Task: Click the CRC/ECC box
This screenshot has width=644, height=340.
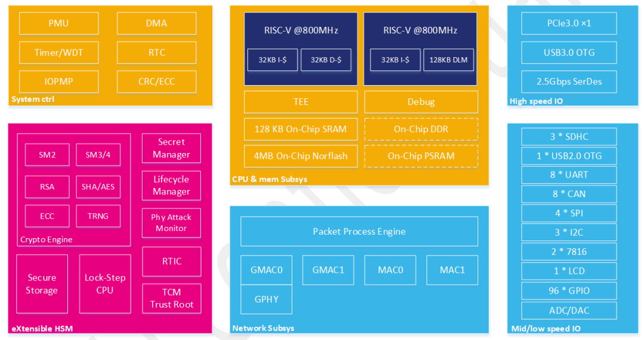Action: (x=156, y=82)
